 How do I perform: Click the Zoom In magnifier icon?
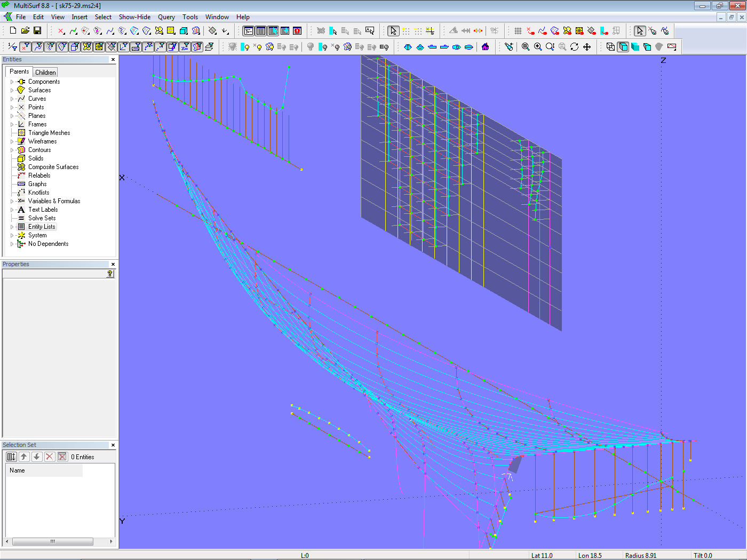pyautogui.click(x=538, y=47)
